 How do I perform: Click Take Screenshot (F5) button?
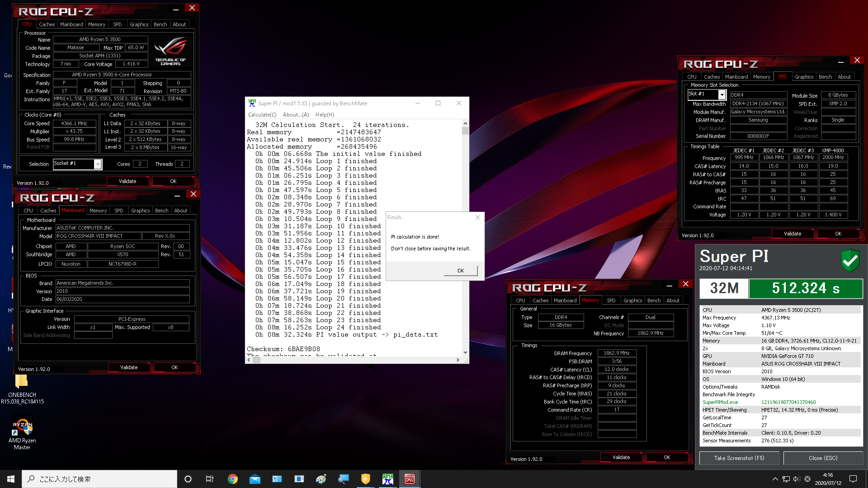[x=739, y=458]
